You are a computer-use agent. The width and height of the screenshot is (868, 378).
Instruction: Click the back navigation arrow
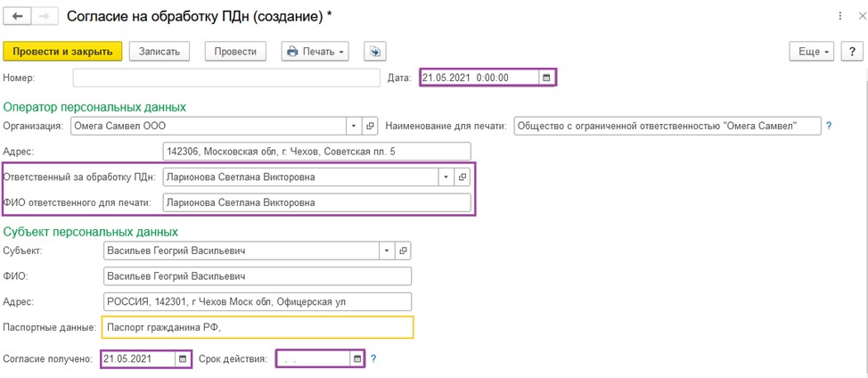[x=17, y=16]
